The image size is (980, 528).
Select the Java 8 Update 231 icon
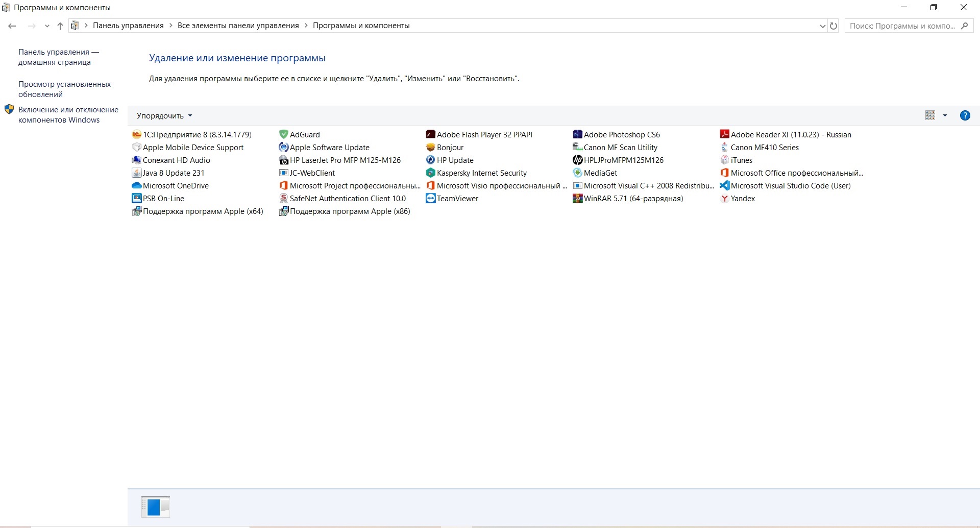coord(136,173)
